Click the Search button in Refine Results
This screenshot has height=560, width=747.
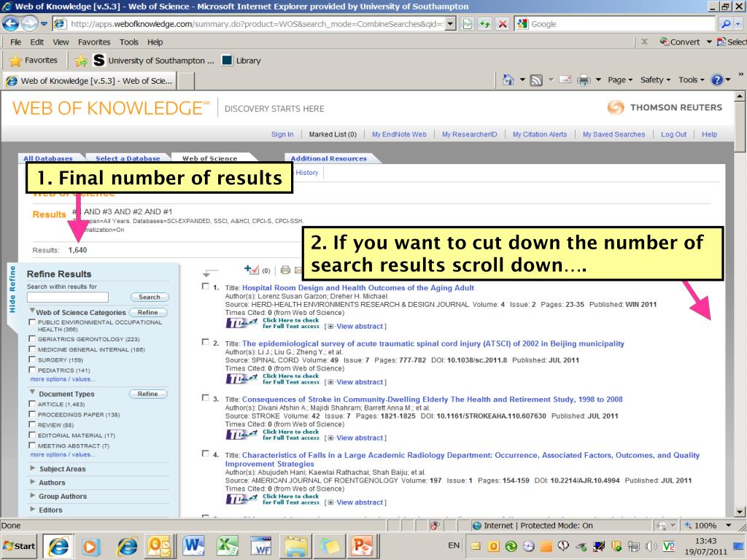point(150,297)
